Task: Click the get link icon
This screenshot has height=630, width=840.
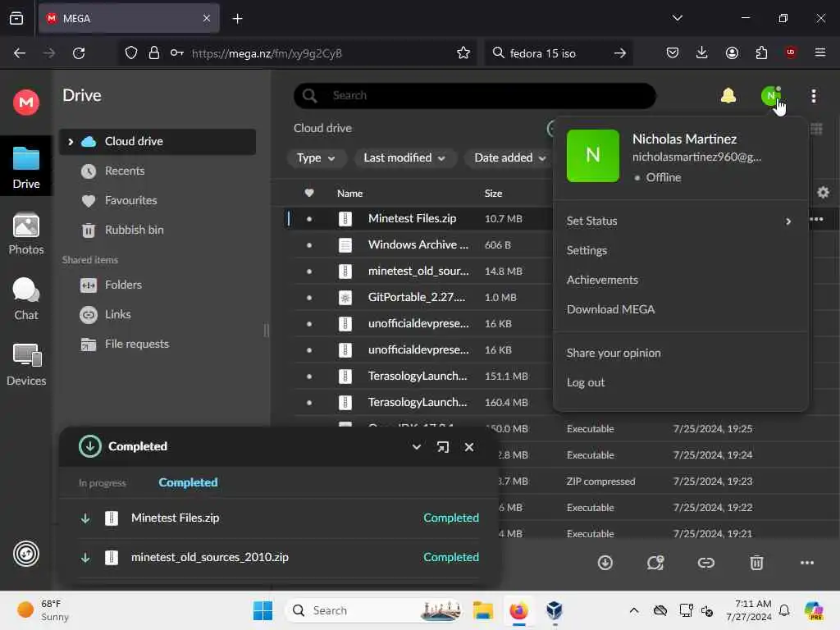Action: tap(705, 563)
